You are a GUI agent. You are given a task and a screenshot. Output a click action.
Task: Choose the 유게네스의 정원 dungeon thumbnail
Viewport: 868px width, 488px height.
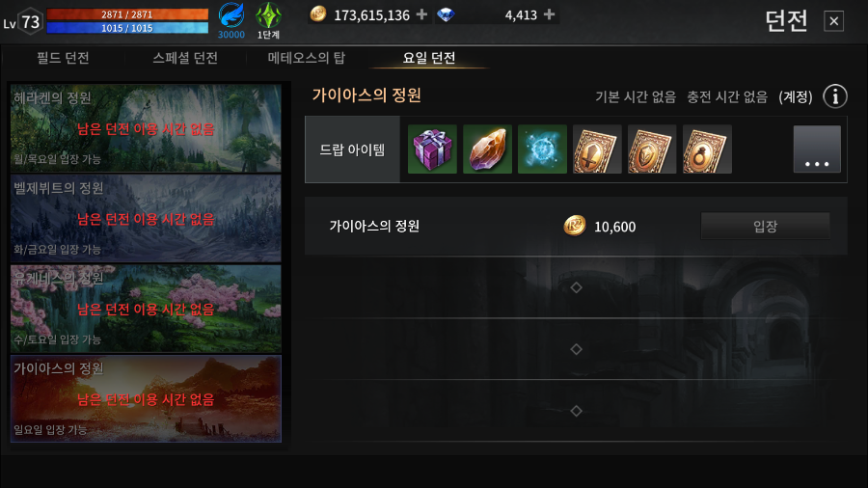(x=147, y=309)
